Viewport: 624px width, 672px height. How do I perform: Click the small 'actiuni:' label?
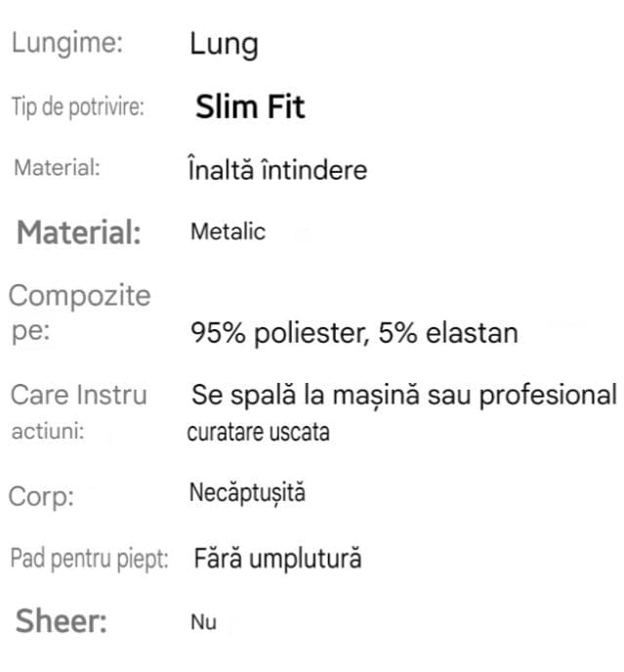click(47, 432)
